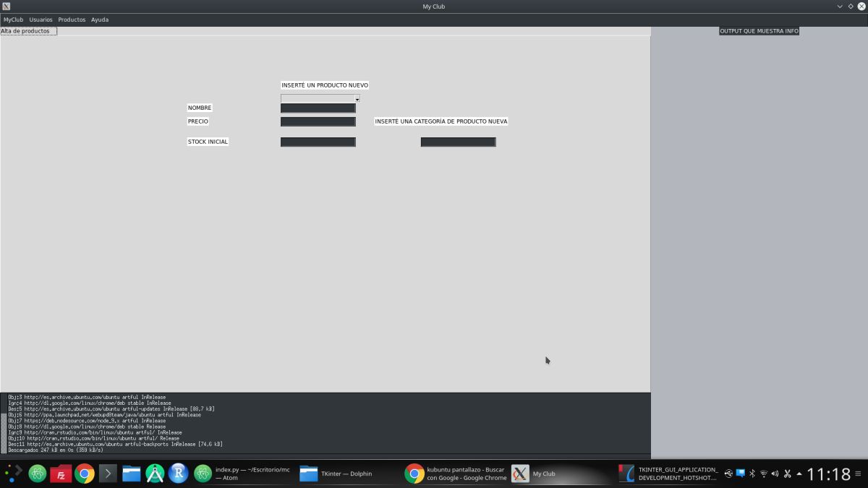868x488 pixels.
Task: Click the STOCK INICIAL input field
Action: [x=318, y=142]
